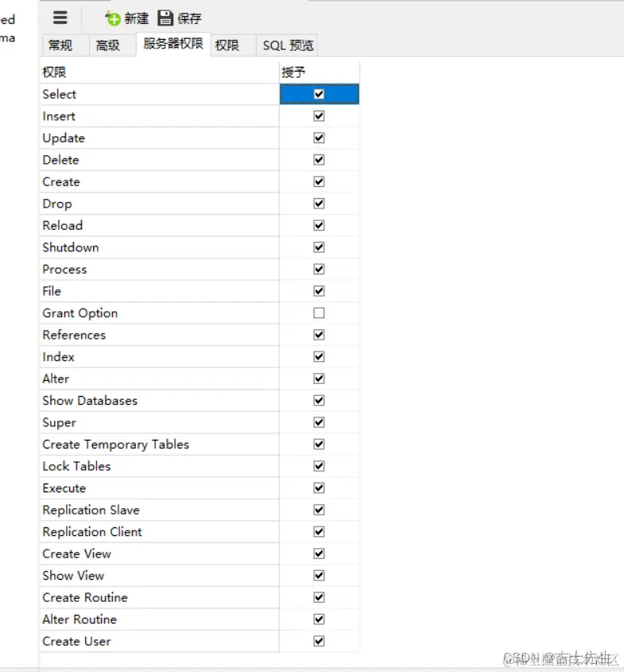This screenshot has height=672, width=624.
Task: Uncheck the Select privilege checkbox
Action: click(319, 94)
